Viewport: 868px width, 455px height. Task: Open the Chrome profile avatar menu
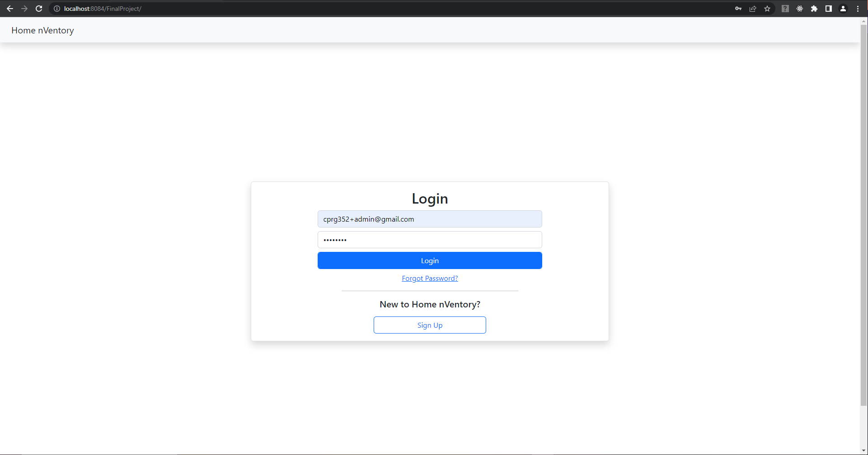(843, 9)
